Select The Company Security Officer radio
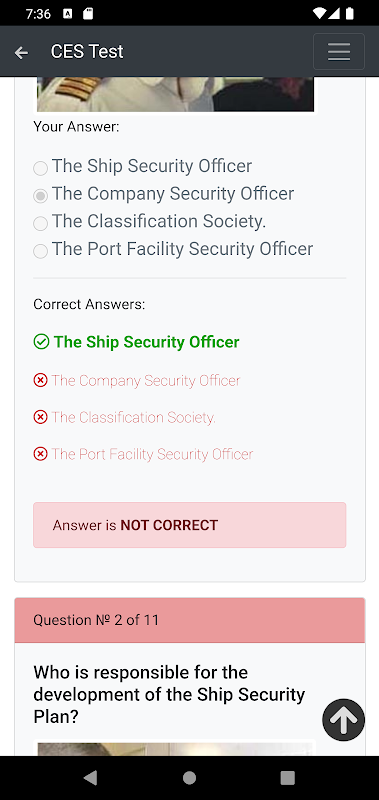The height and width of the screenshot is (800, 379). (40, 195)
